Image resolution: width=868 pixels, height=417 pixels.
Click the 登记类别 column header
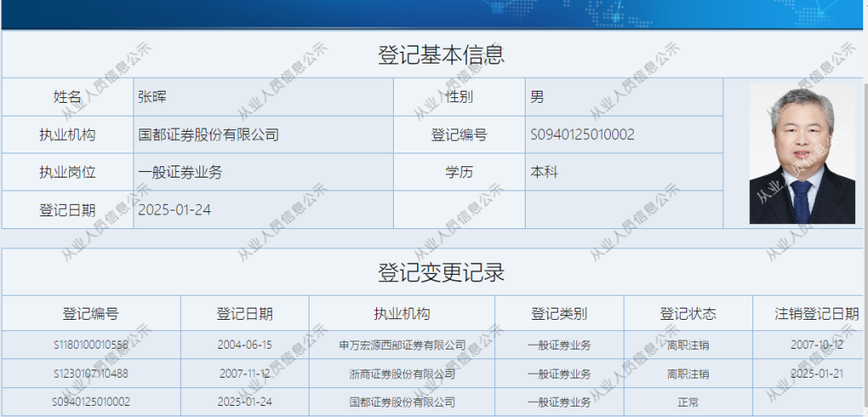click(x=559, y=313)
